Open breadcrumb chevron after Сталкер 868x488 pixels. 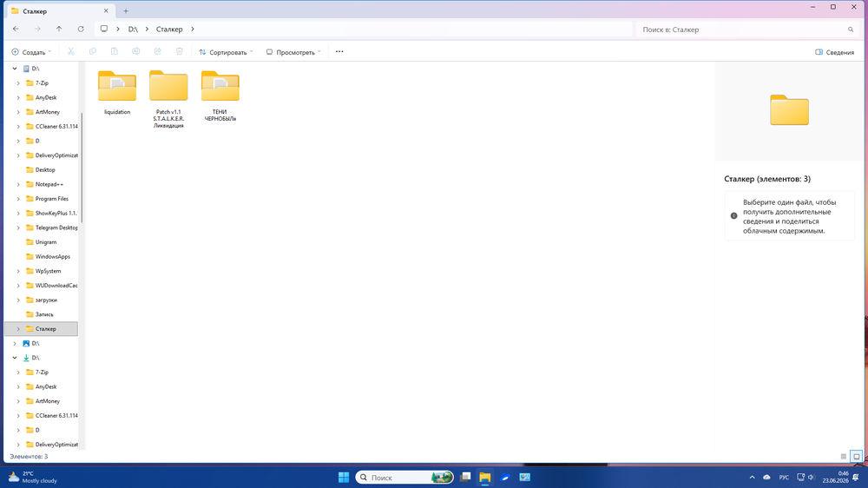[x=193, y=29]
